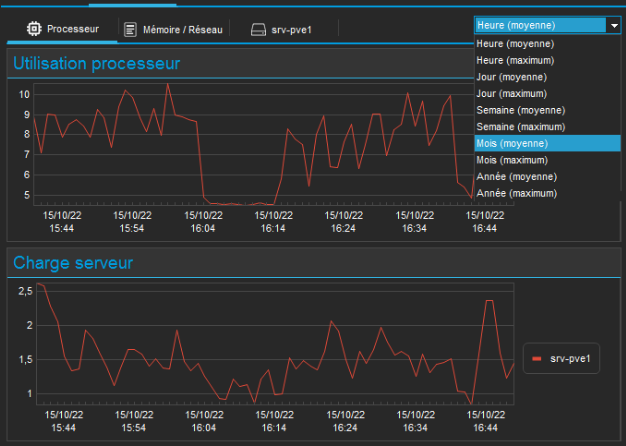Select Heure (moyenne) in the list
The height and width of the screenshot is (446, 626).
coord(547,44)
